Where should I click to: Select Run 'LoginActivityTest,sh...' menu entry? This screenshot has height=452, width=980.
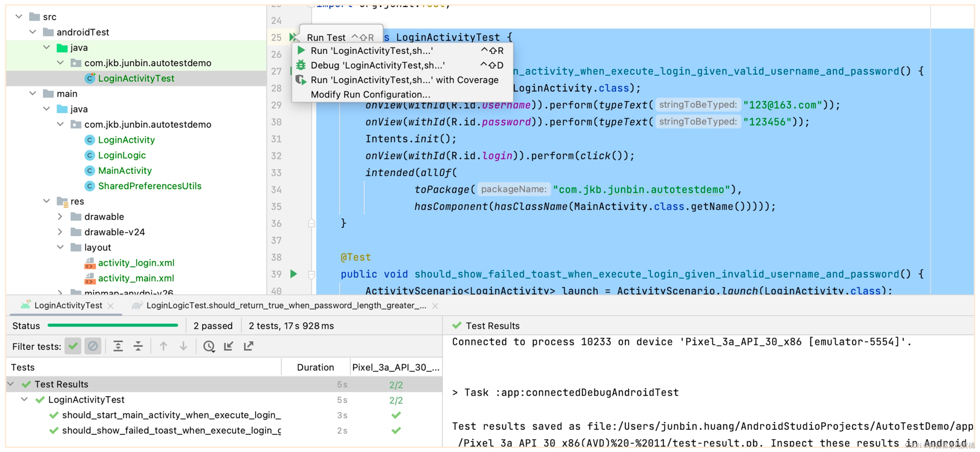point(402,51)
